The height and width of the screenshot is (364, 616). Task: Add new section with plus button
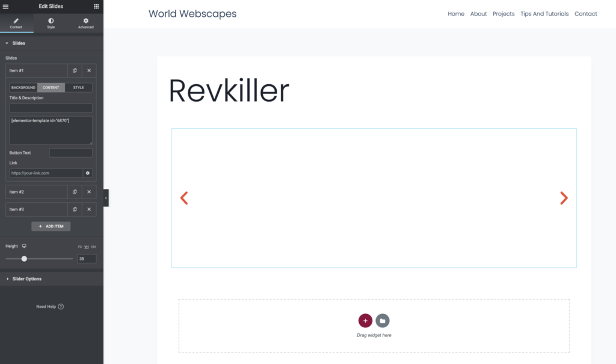[x=365, y=321]
